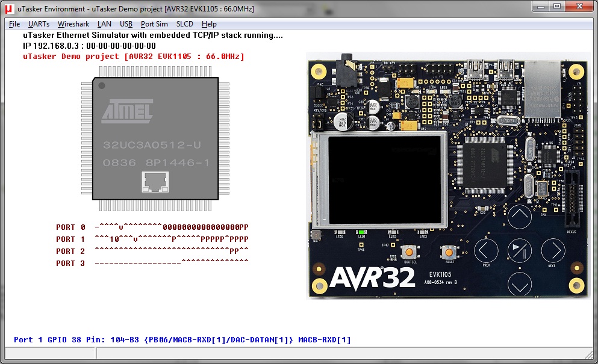Screen dimensions: 598x364
Task: Open the Port Sim menu
Action: tap(154, 24)
